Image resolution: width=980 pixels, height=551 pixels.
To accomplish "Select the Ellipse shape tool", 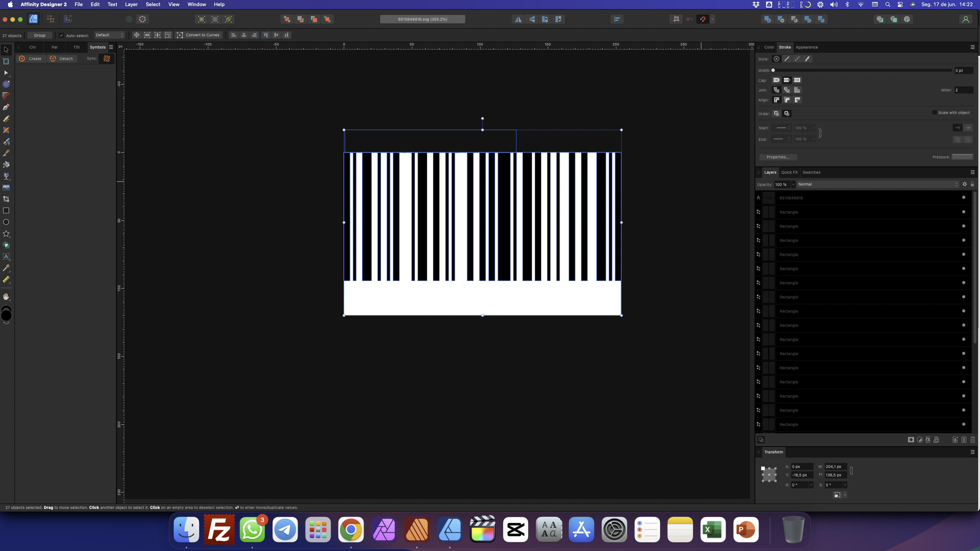I will (6, 222).
